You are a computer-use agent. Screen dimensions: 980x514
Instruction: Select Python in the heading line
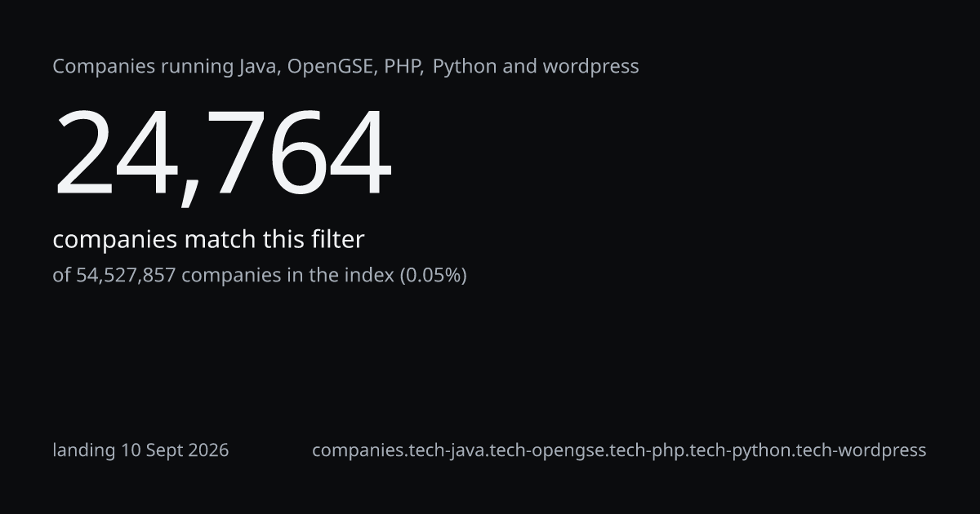(465, 67)
